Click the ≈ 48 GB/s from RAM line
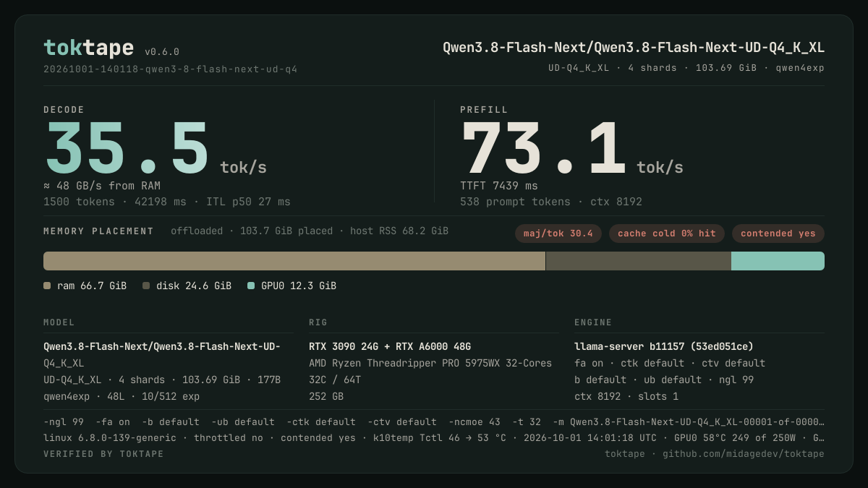The width and height of the screenshot is (868, 488). [x=102, y=186]
